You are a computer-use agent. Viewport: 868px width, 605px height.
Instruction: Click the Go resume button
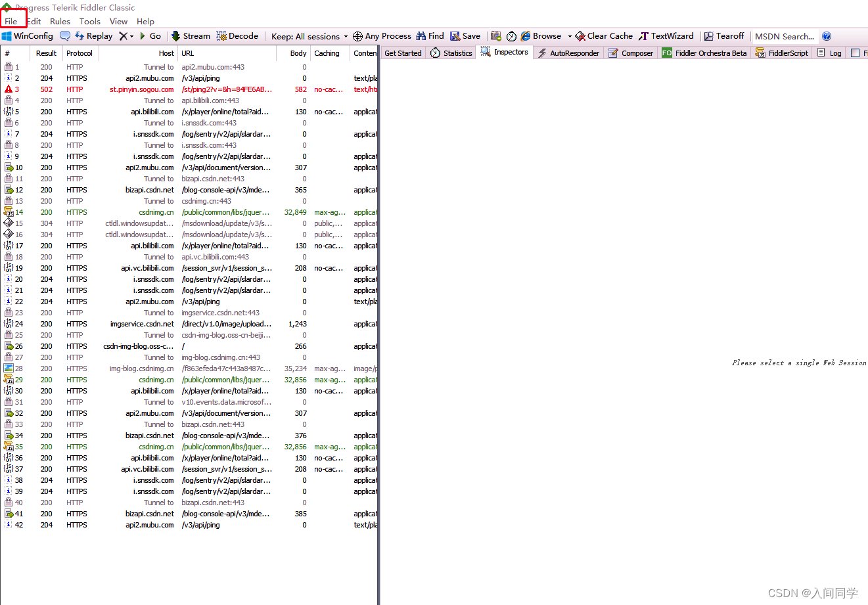coord(150,36)
